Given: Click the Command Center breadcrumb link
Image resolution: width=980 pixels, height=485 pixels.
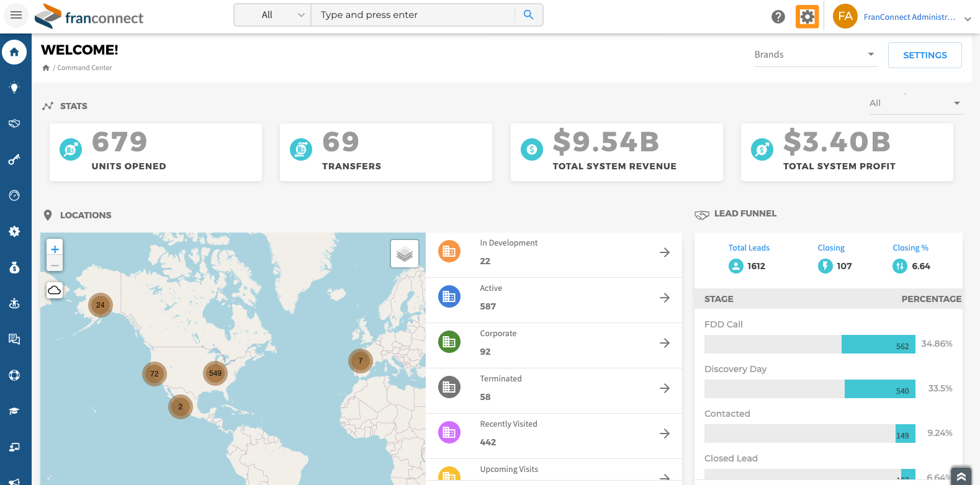Looking at the screenshot, I should click(84, 68).
